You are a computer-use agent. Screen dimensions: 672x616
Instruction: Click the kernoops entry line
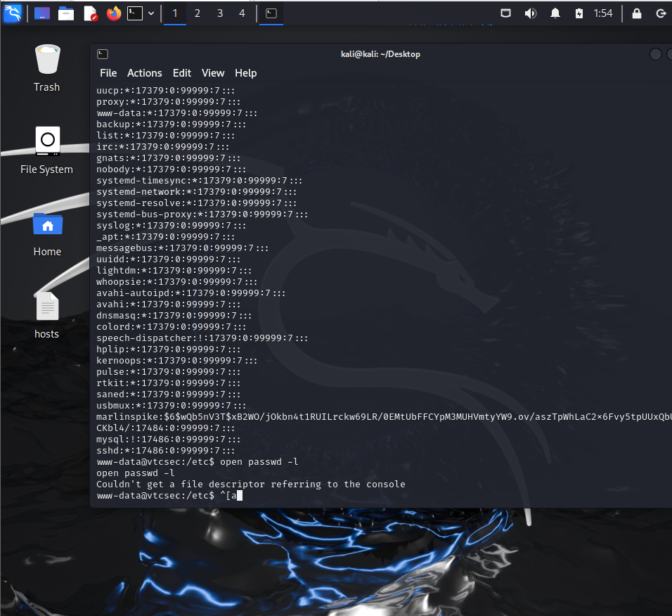[x=176, y=361]
